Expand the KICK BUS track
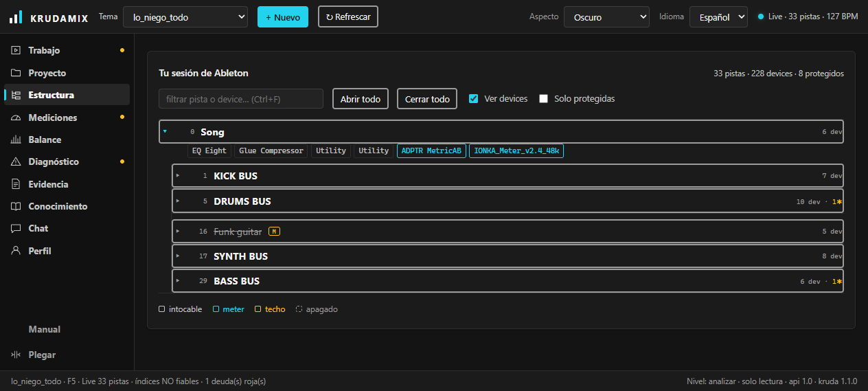The image size is (868, 391). 178,176
